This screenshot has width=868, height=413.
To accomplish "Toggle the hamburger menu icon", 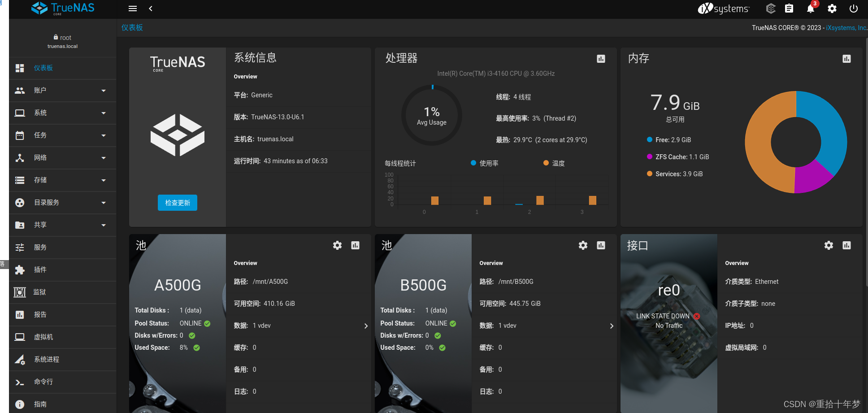I will click(133, 9).
